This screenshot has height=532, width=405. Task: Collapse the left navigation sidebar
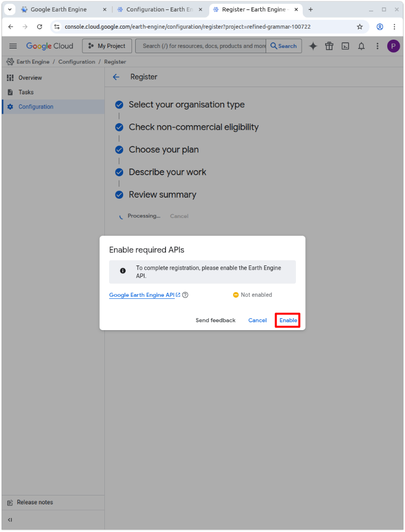click(x=10, y=519)
